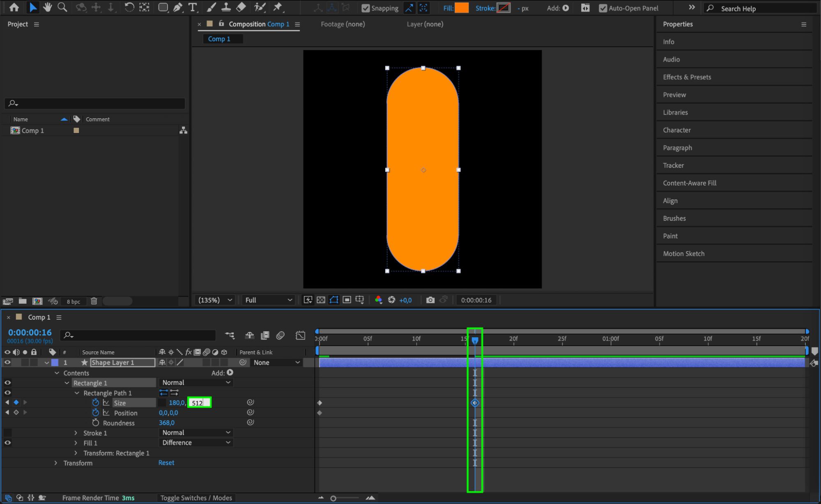This screenshot has width=821, height=504.
Task: Disable the Auto-Open Panel checkbox
Action: tap(603, 8)
